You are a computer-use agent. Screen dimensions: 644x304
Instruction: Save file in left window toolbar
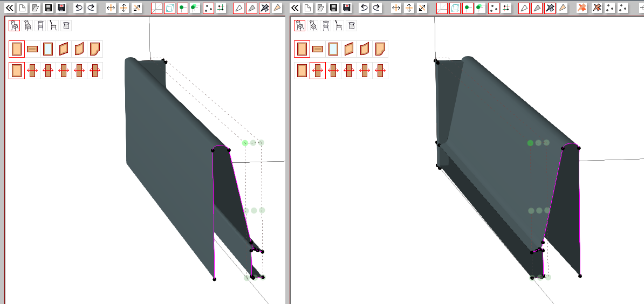(x=48, y=8)
